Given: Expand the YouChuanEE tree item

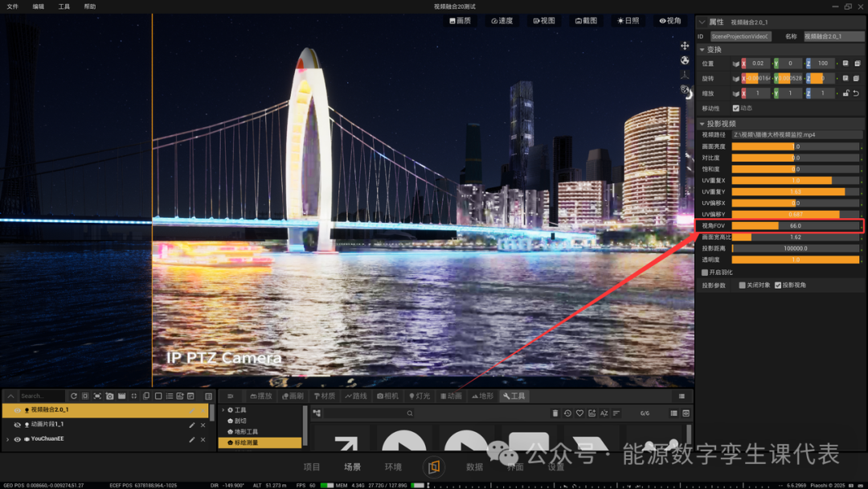Looking at the screenshot, I should coord(8,439).
